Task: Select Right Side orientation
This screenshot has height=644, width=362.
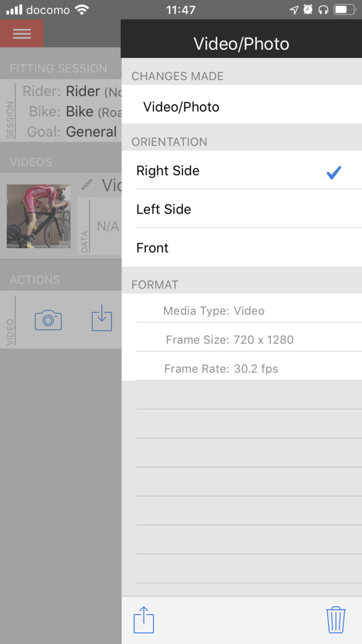Action: [168, 171]
